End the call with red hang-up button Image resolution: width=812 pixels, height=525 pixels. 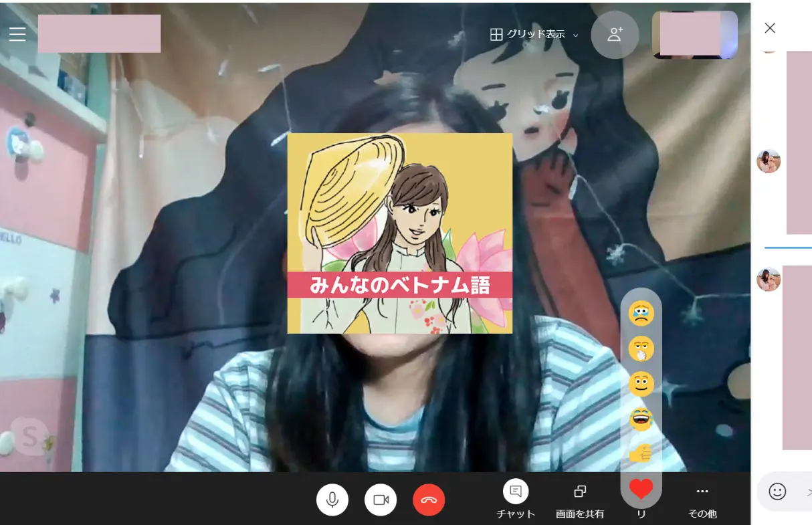tap(429, 500)
